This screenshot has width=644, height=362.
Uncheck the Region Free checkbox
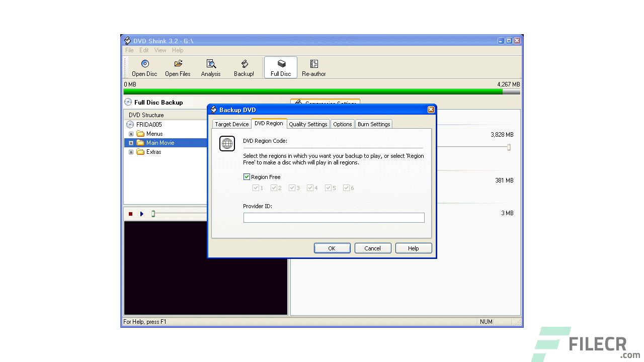pos(247,176)
